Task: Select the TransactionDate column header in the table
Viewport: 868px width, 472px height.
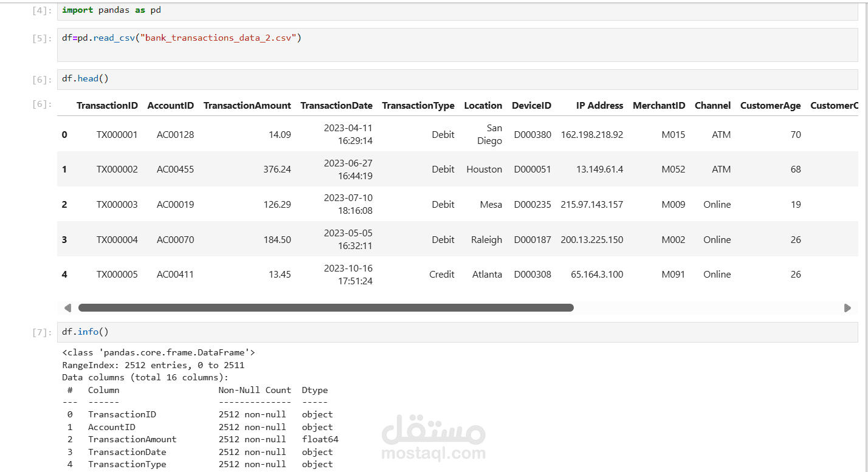Action: pos(337,106)
